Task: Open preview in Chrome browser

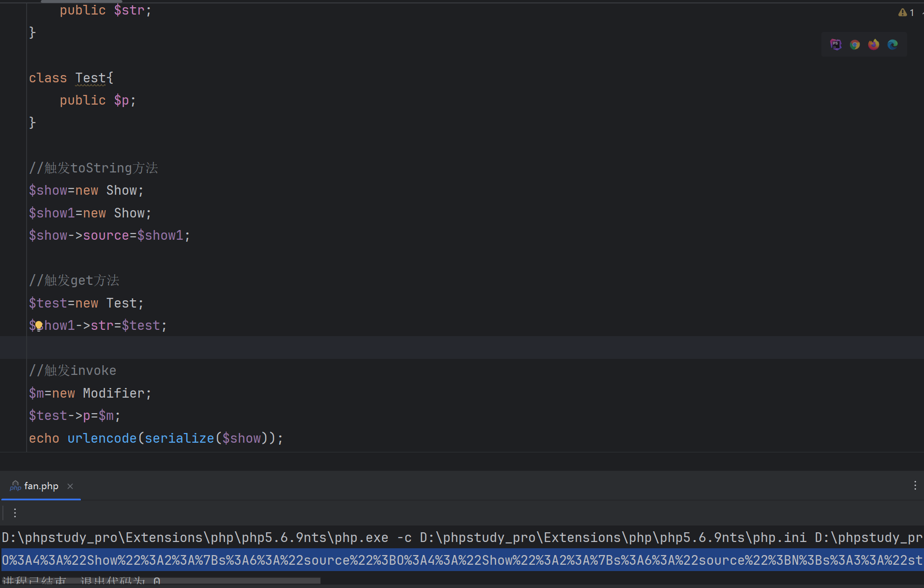Action: [x=855, y=45]
